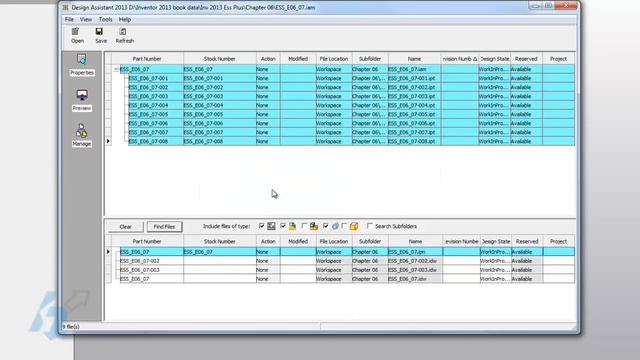640x360 pixels.
Task: Click the lower table Reserved column header
Action: coord(527,241)
